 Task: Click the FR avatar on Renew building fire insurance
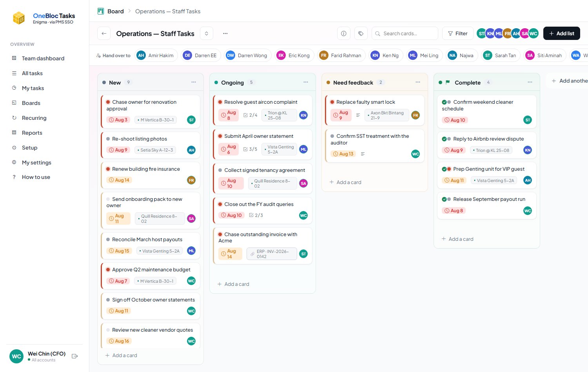click(191, 180)
